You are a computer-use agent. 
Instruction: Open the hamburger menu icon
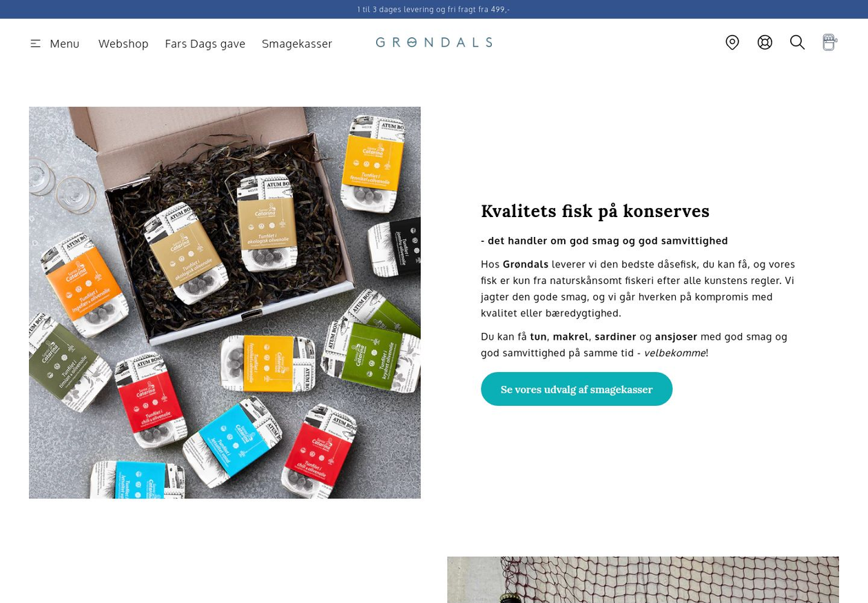tap(36, 43)
